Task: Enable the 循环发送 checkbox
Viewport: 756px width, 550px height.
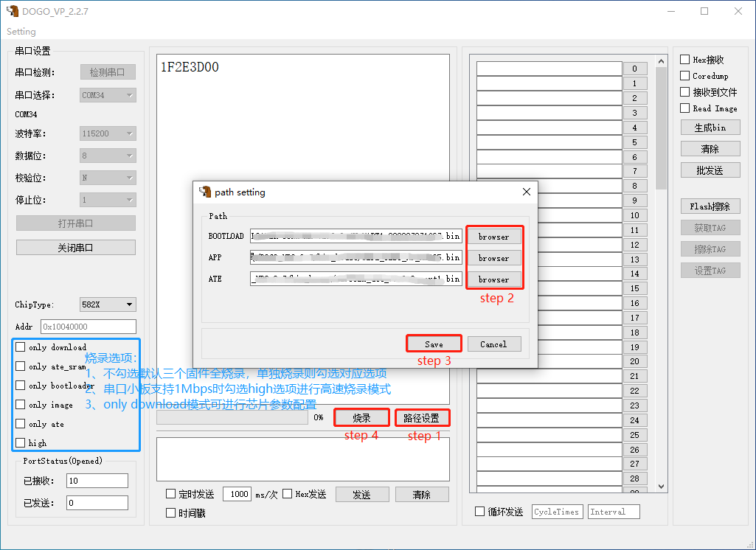Action: (x=479, y=512)
